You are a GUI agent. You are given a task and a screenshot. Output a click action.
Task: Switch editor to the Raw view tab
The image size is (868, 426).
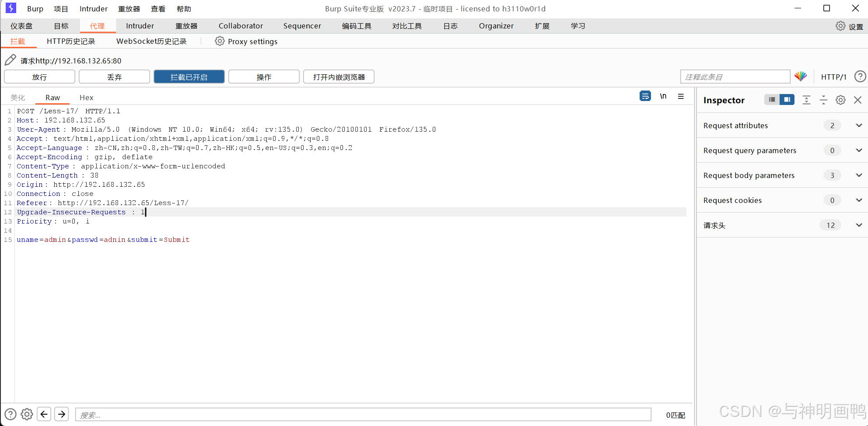52,98
